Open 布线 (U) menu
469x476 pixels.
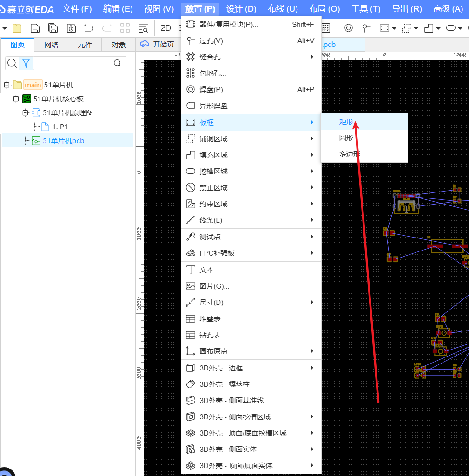(x=283, y=9)
